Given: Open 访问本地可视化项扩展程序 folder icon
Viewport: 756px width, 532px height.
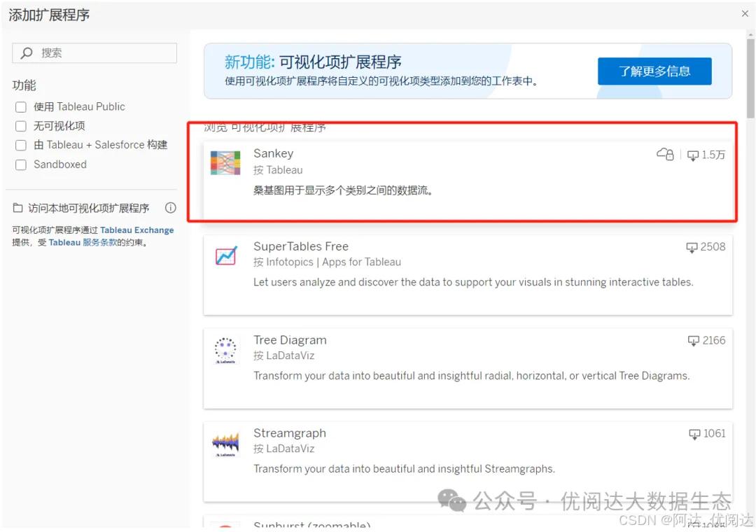Looking at the screenshot, I should point(17,208).
